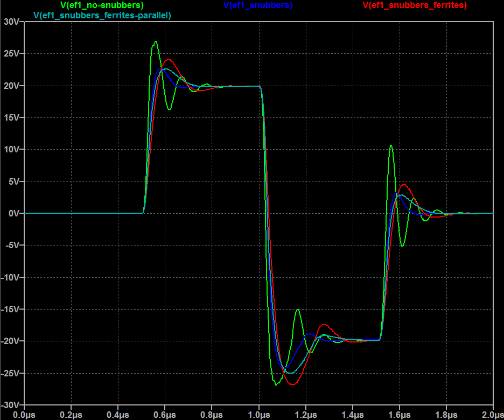The width and height of the screenshot is (504, 420).
Task: Click the -25V label on the vertical axis
Action: (x=10, y=373)
